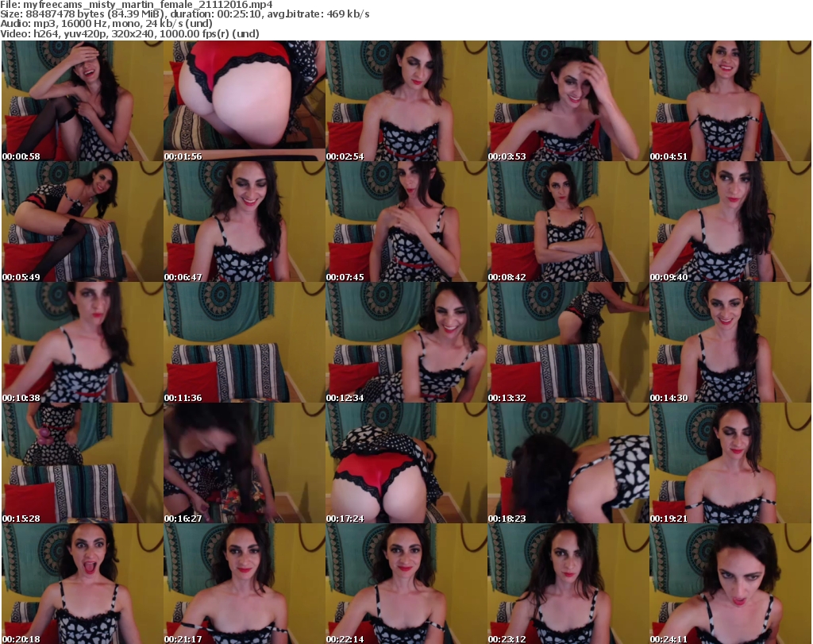The width and height of the screenshot is (813, 644).
Task: Choose the thumbnail at 00:22:14
Action: (x=406, y=584)
